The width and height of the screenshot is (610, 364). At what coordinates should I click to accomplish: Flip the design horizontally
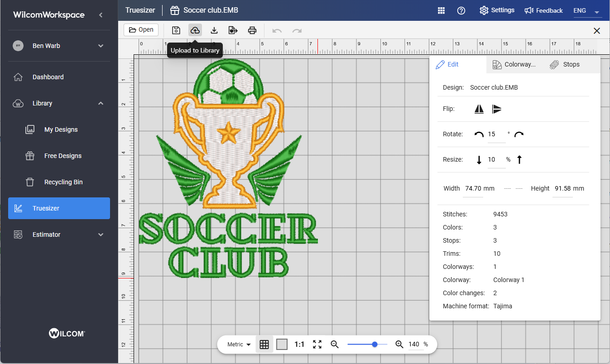pos(479,109)
